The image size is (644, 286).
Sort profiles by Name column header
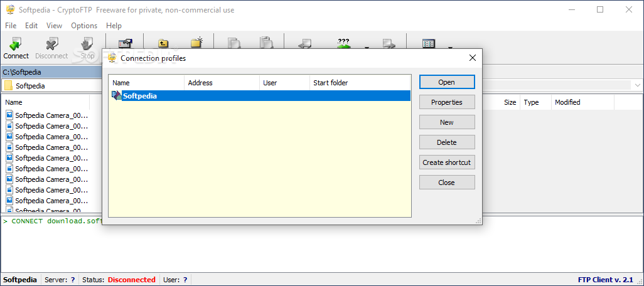tap(147, 83)
